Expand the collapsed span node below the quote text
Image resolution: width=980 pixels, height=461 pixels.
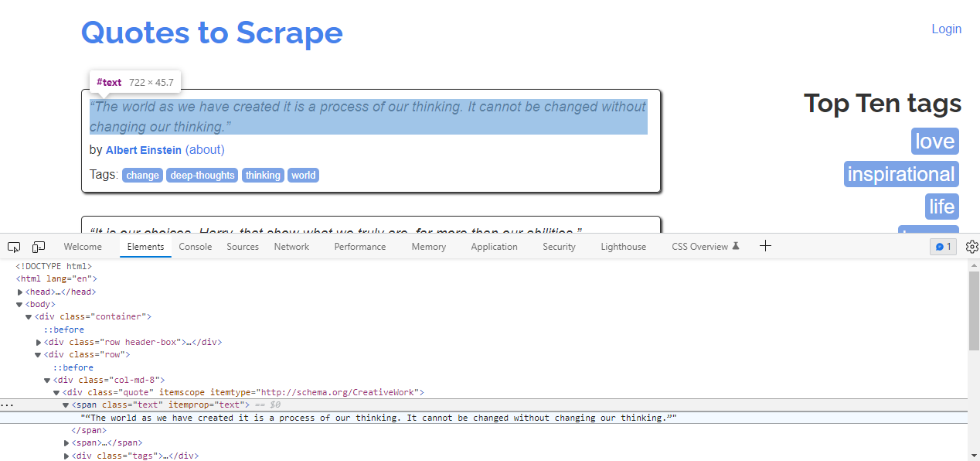pos(66,443)
